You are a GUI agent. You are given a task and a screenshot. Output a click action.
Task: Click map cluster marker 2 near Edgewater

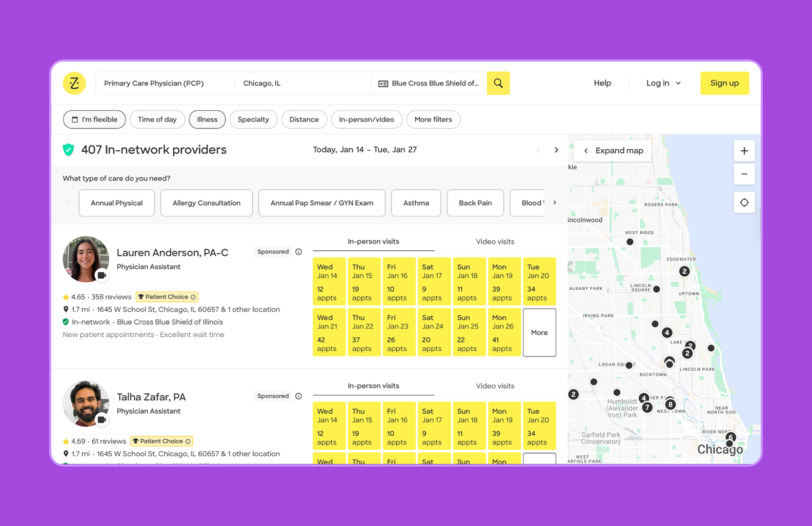(684, 271)
